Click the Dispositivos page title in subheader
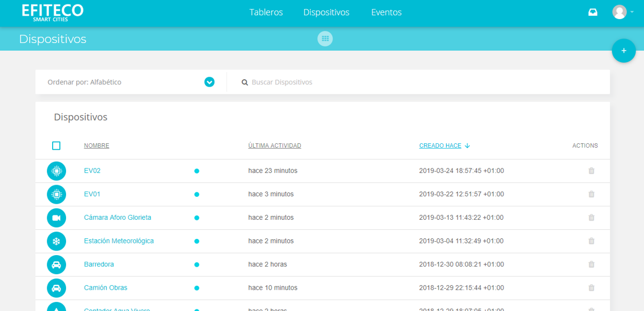This screenshot has width=644, height=311. [53, 39]
